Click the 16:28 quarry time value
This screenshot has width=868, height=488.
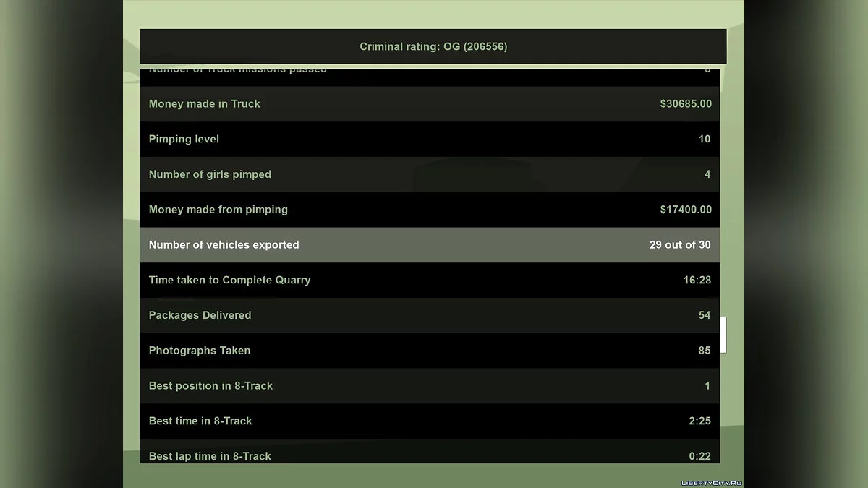(x=697, y=280)
